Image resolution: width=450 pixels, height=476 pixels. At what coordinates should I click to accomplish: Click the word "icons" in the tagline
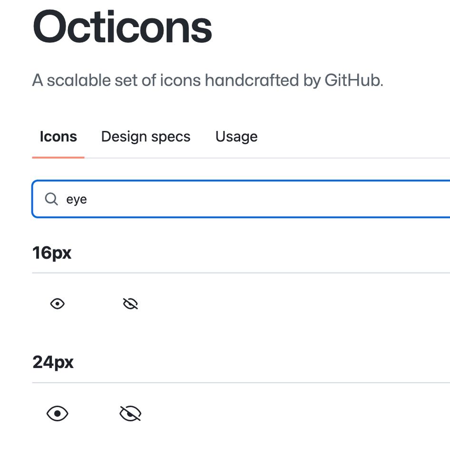tap(180, 80)
